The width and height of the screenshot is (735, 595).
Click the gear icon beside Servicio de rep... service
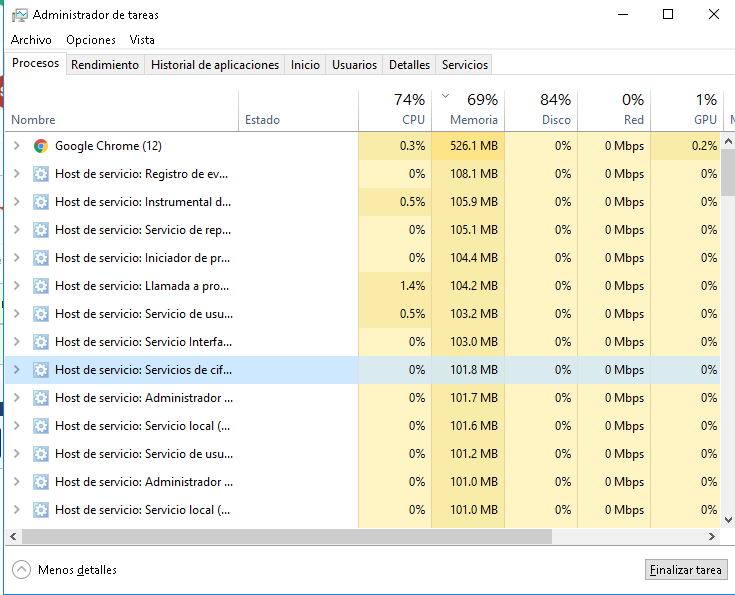point(41,230)
